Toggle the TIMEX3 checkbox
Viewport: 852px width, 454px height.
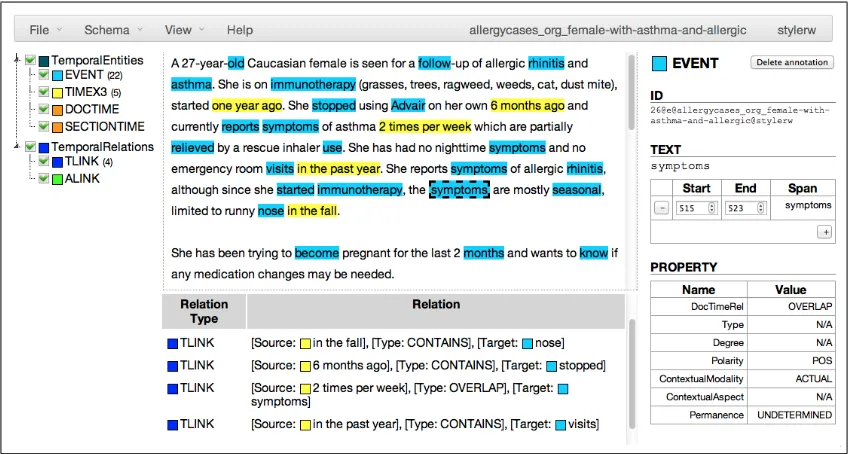44,92
